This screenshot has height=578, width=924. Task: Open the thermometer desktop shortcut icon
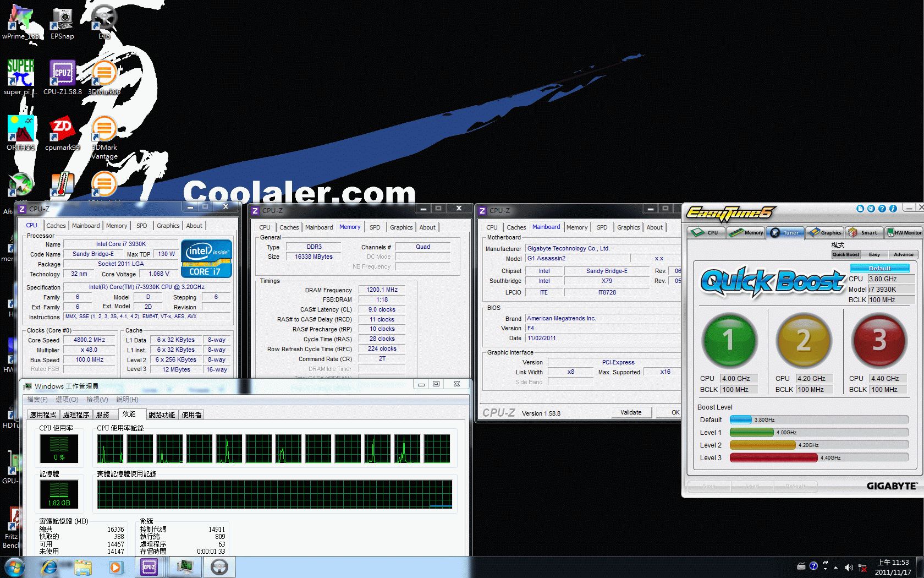pos(62,185)
